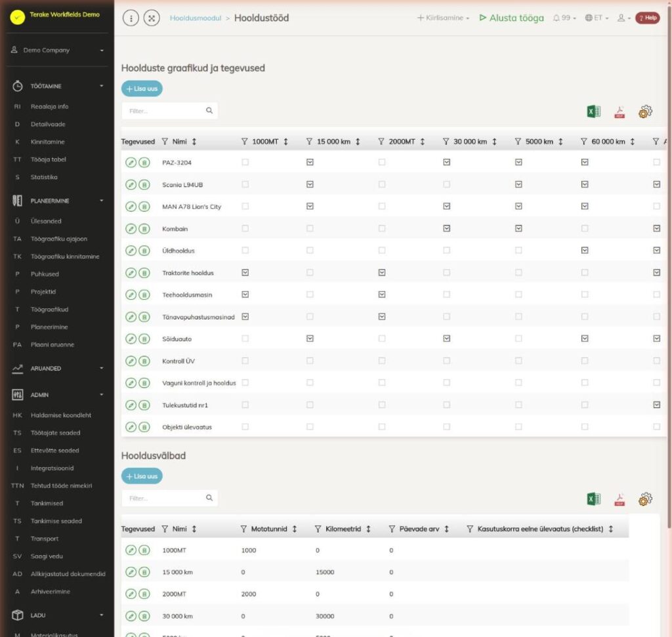Edit the Kombain row

pos(131,229)
